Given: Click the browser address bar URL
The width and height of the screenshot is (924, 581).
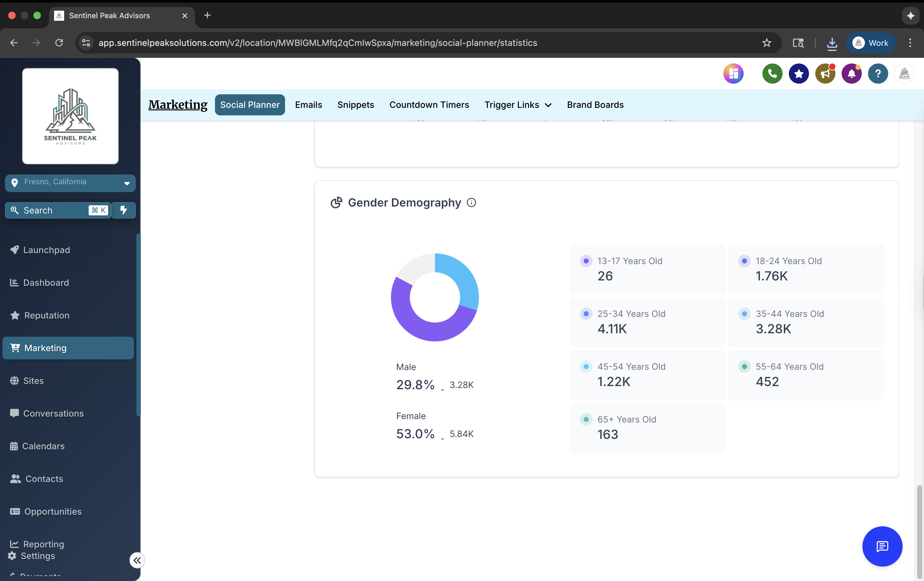Looking at the screenshot, I should pos(318,42).
